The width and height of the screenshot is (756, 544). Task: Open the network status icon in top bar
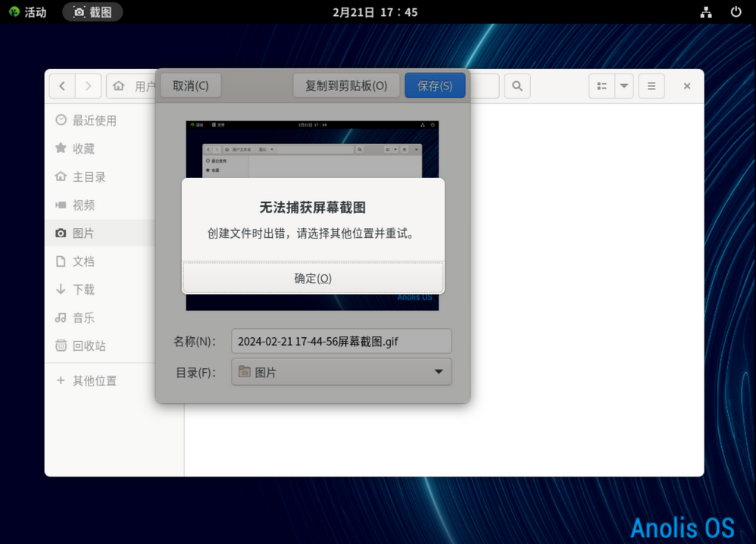pyautogui.click(x=706, y=12)
